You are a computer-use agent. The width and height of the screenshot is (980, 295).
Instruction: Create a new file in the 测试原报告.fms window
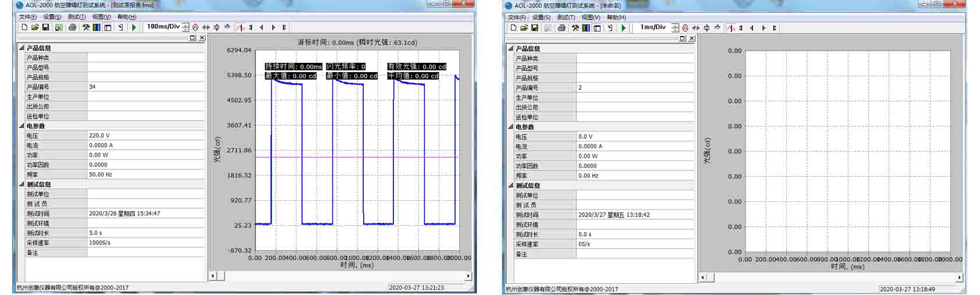pos(24,27)
